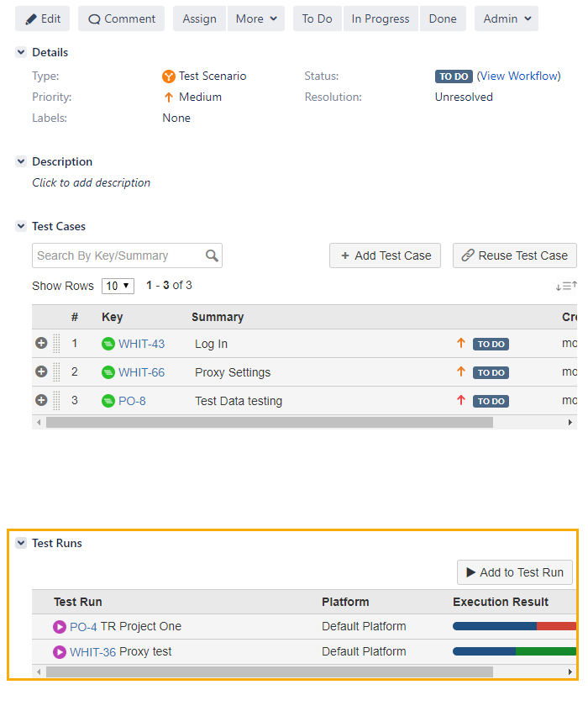Click the drag handle of Proxy Settings row
The image size is (588, 711).
(56, 371)
